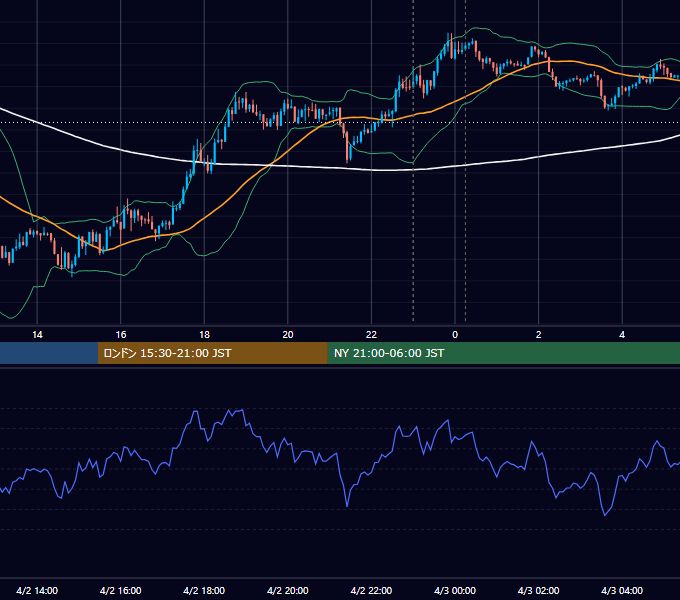Click the 4/2 20:00 label on oscillator axis
Screen dimensions: 680x600
(x=288, y=590)
